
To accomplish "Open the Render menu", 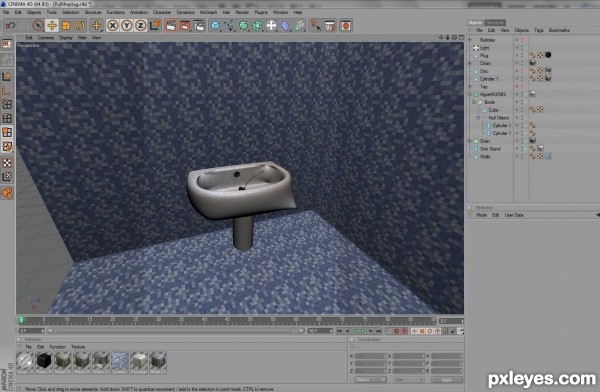I will coord(242,12).
